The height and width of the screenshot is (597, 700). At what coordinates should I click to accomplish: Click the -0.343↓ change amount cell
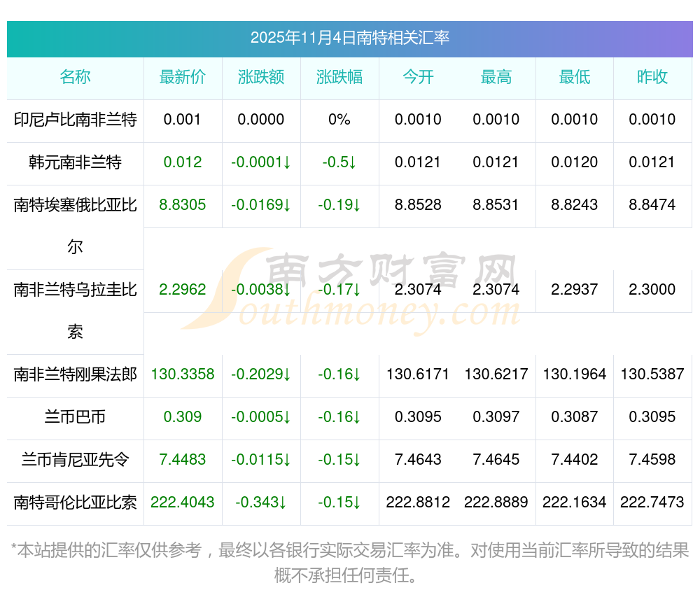click(x=261, y=503)
